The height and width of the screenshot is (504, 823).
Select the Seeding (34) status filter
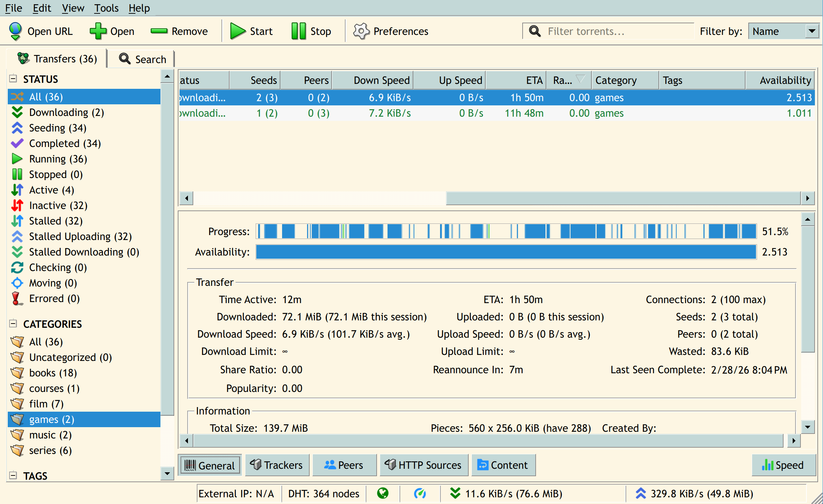pyautogui.click(x=57, y=128)
